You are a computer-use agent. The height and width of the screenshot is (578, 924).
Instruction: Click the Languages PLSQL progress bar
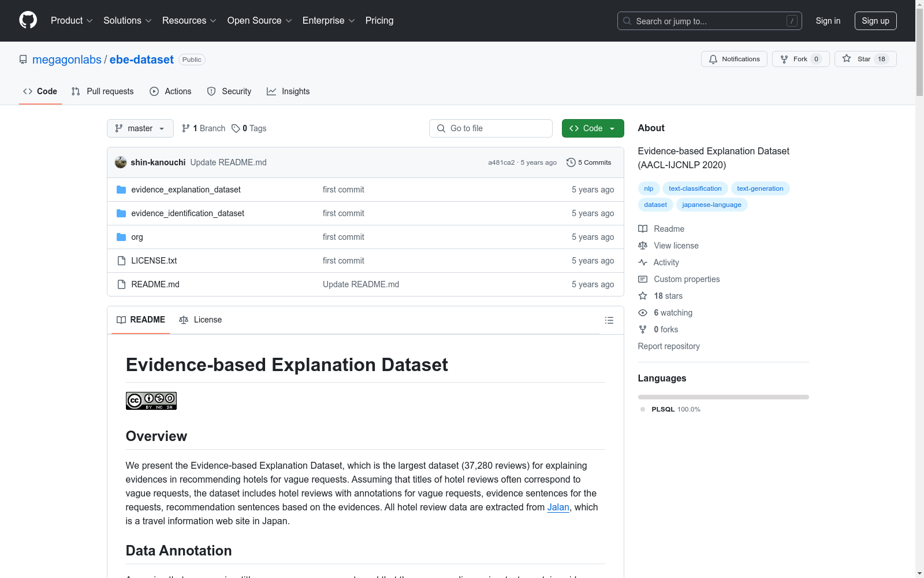(x=723, y=397)
